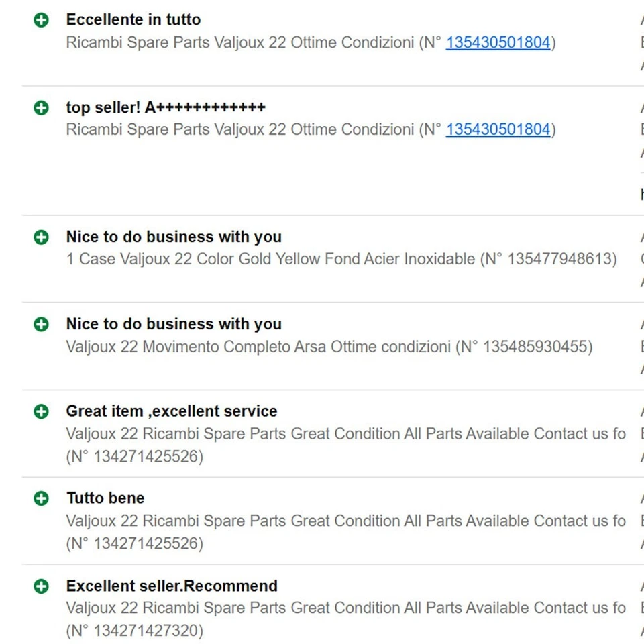Click item number 134271427320
Screen dimensions: 644x644
(x=146, y=631)
